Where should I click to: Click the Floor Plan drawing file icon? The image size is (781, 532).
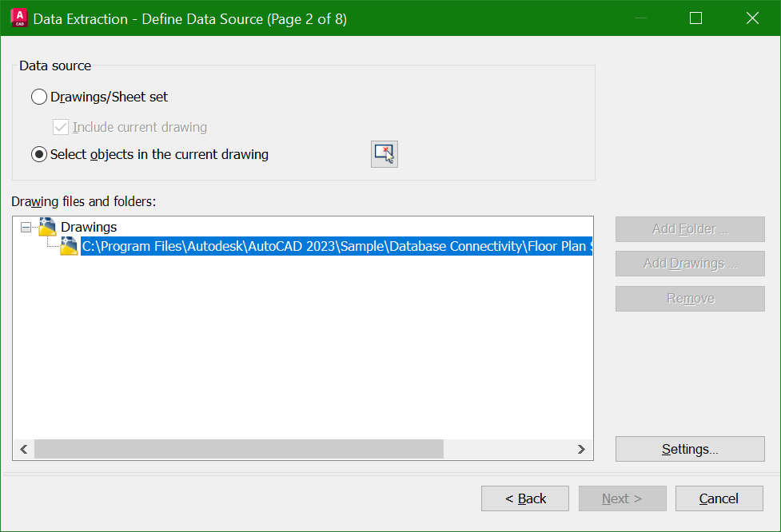(70, 246)
